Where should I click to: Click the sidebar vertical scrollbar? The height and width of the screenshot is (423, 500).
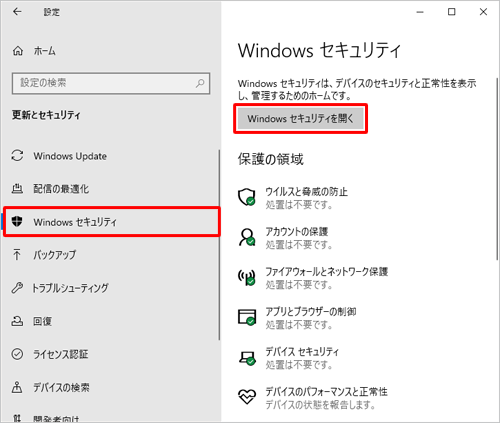pos(219,245)
